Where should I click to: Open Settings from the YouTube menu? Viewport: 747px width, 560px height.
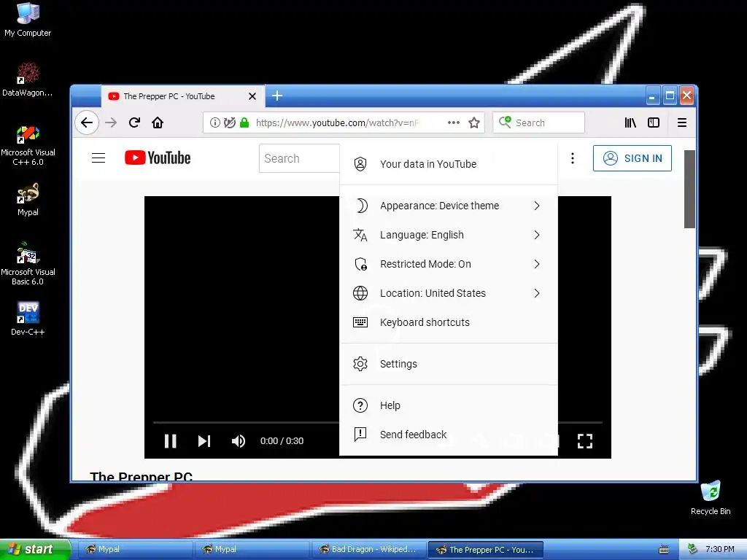[449, 364]
